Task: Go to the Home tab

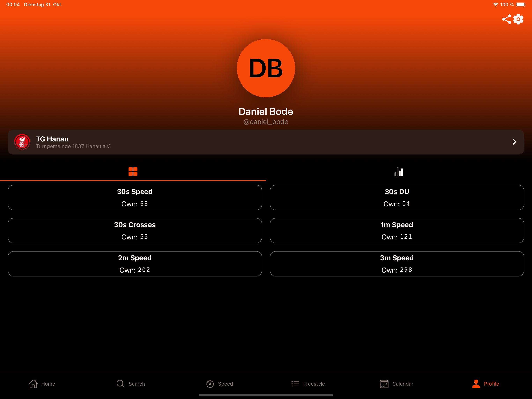Action: 42,384
